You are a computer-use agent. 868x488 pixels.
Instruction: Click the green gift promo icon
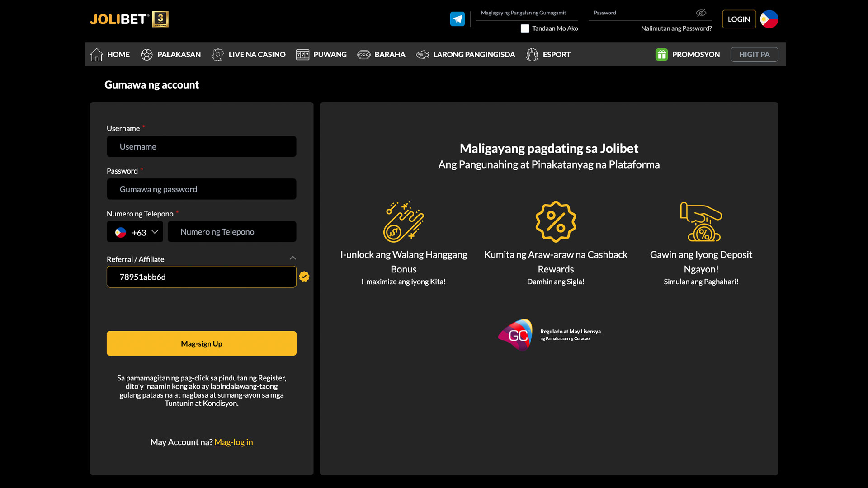(x=661, y=55)
